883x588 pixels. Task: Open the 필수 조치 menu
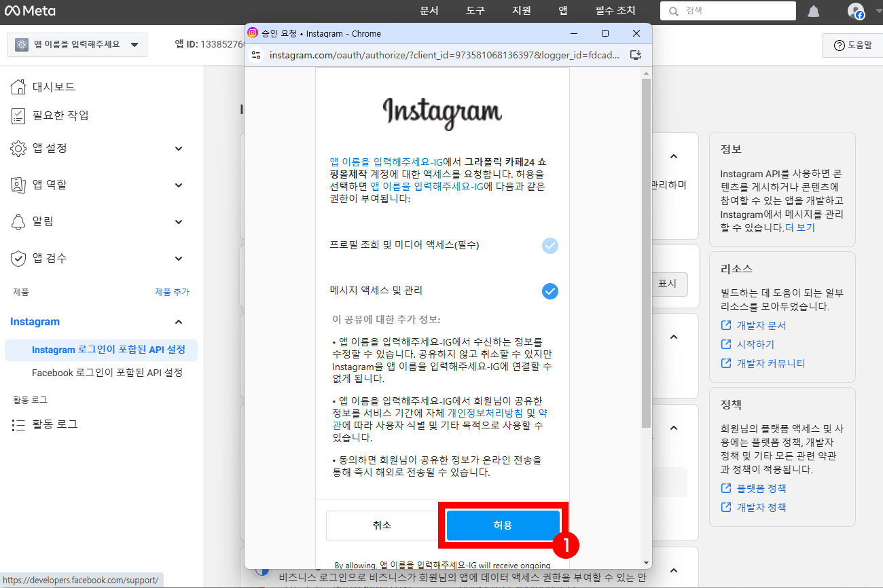pos(615,11)
